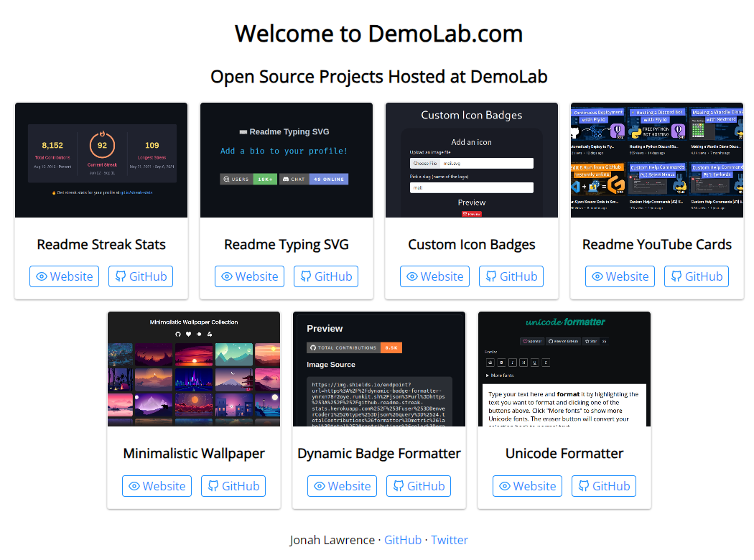Click the Readme YouTube Cards card title
This screenshot has width=754, height=560.
pyautogui.click(x=657, y=244)
